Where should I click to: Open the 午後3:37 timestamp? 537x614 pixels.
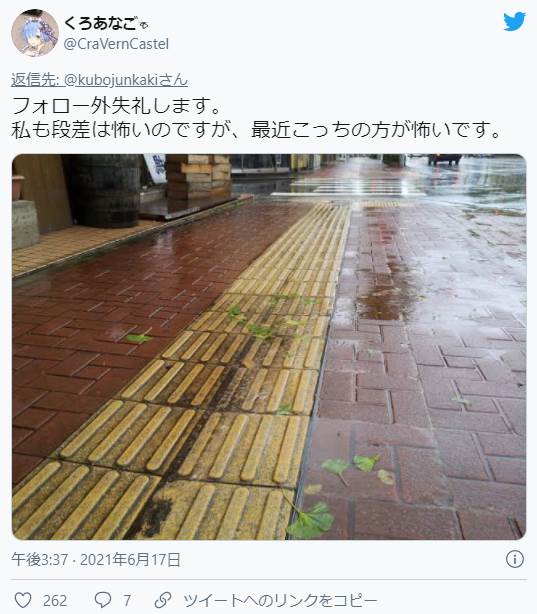click(40, 560)
